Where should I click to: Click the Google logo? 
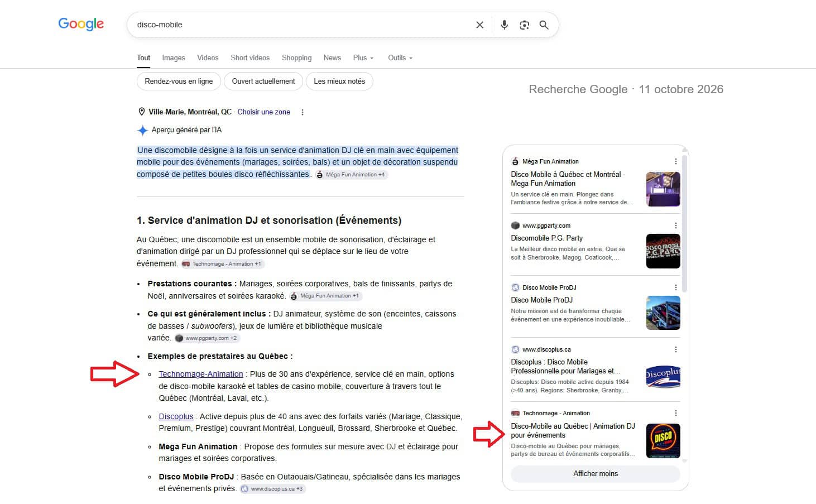81,24
